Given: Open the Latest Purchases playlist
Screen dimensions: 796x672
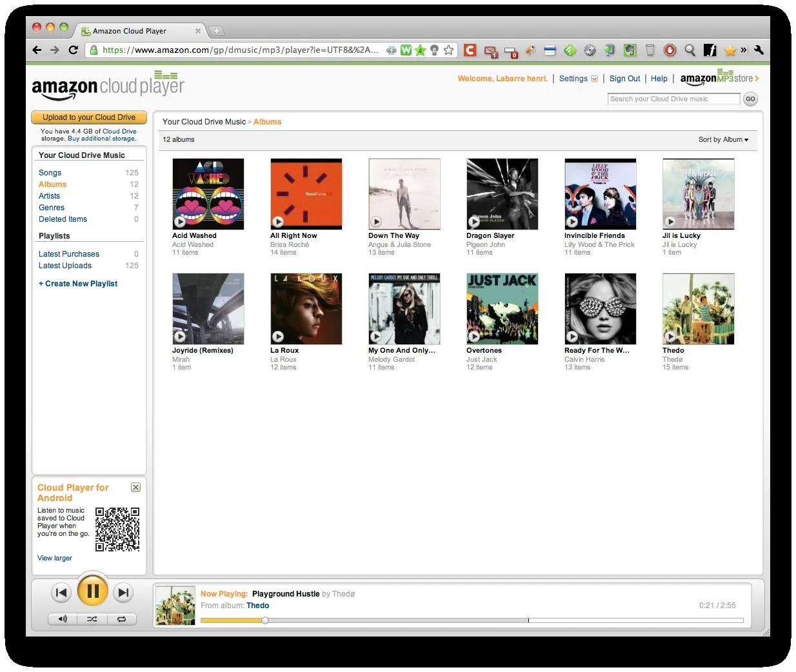Looking at the screenshot, I should [x=69, y=254].
